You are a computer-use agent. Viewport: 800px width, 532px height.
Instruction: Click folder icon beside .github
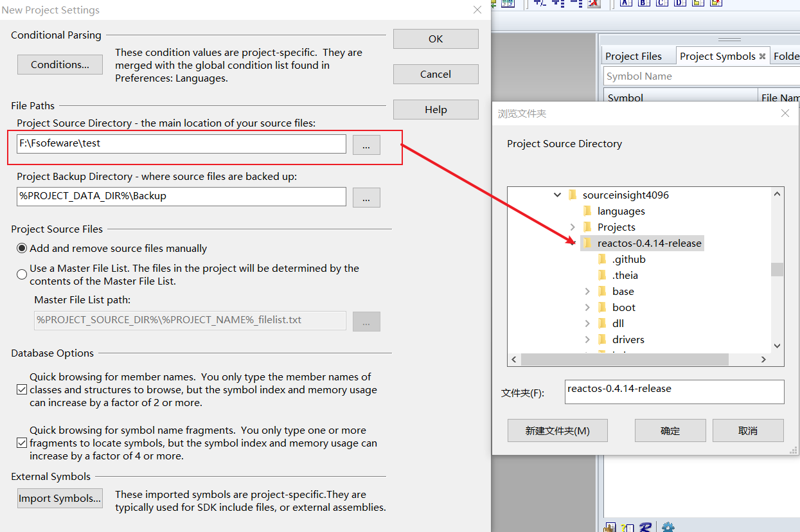[x=602, y=259]
